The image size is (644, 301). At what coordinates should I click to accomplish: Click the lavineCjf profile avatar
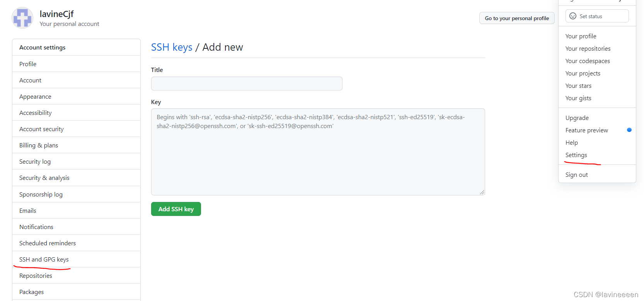22,18
